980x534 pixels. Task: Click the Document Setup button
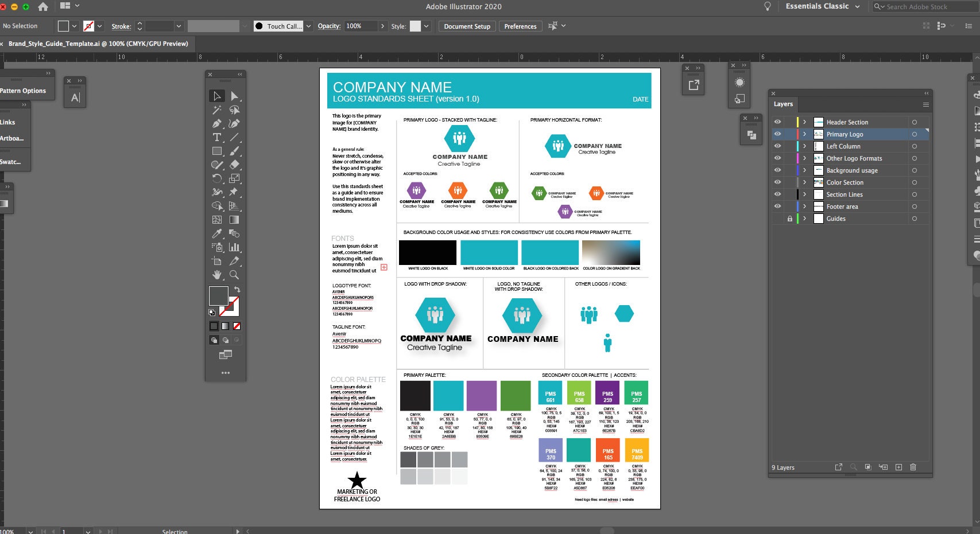click(467, 26)
